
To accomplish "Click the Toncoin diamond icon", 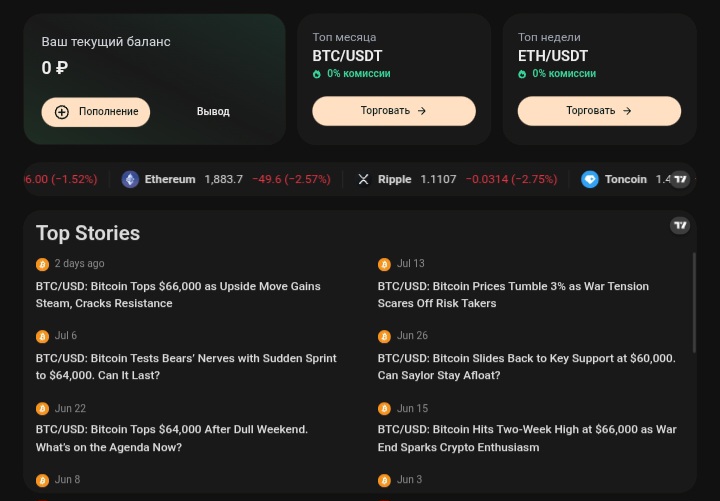I will pyautogui.click(x=590, y=179).
